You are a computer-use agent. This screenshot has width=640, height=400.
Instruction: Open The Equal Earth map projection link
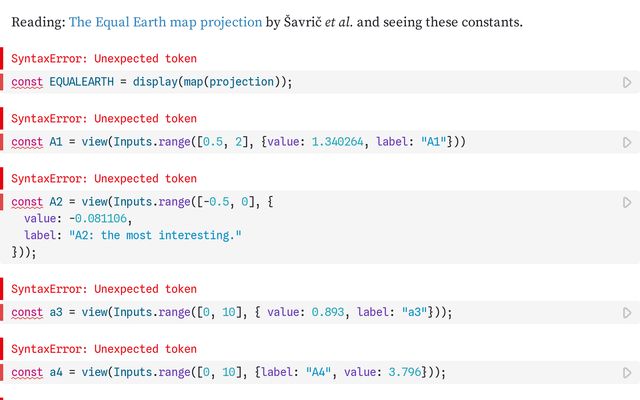[x=165, y=22]
